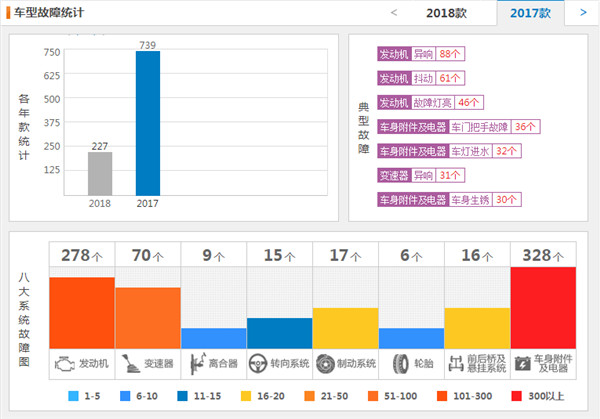Open the 发动机 异响 88个 fault tag
The width and height of the screenshot is (600, 419).
421,54
